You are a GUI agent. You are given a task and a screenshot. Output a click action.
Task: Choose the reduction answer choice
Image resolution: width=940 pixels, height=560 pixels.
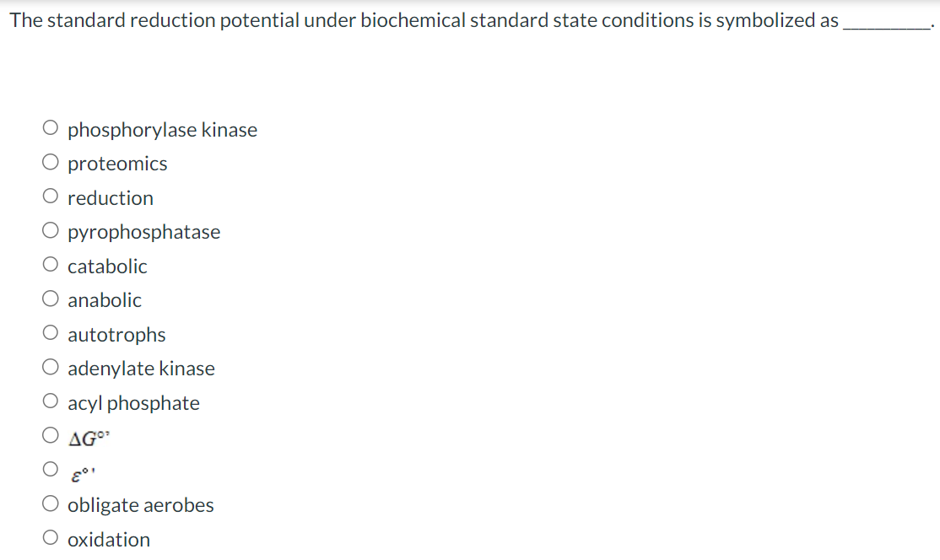[50, 195]
